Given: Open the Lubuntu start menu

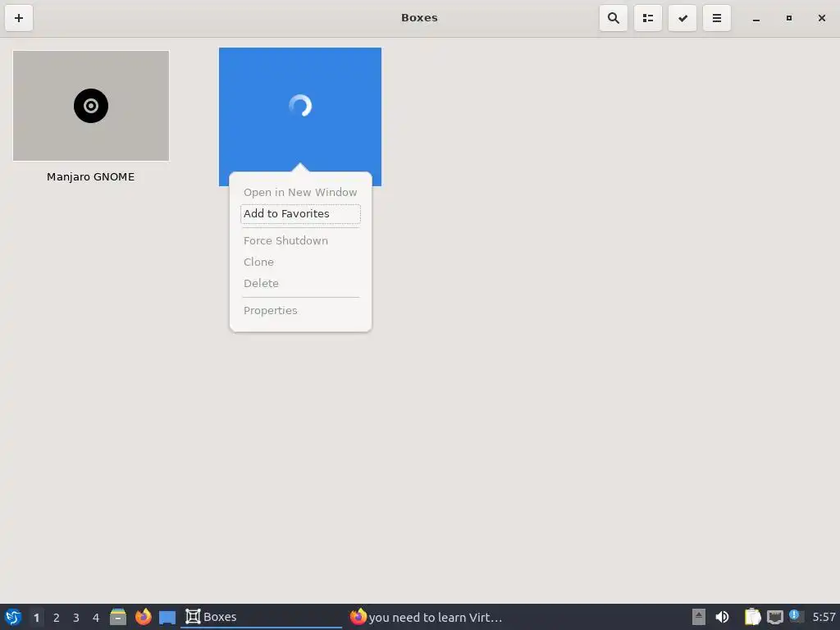Looking at the screenshot, I should point(13,617).
